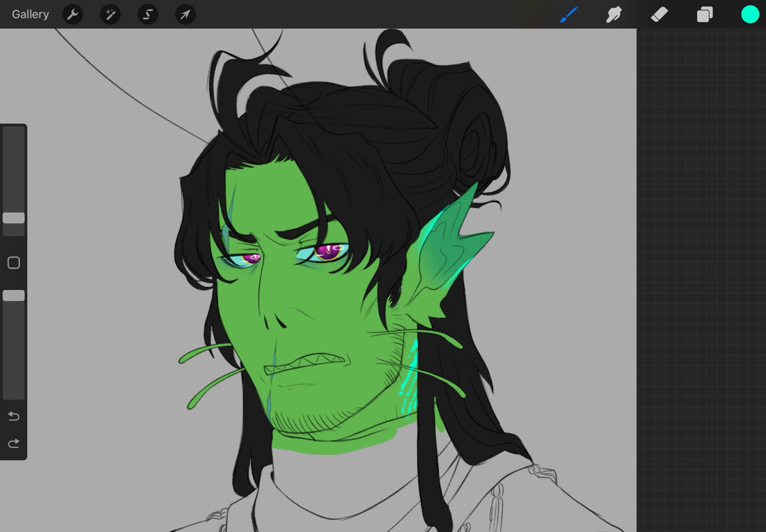The height and width of the screenshot is (532, 766).
Task: Click bottom of opacity slider track
Action: 14,394
